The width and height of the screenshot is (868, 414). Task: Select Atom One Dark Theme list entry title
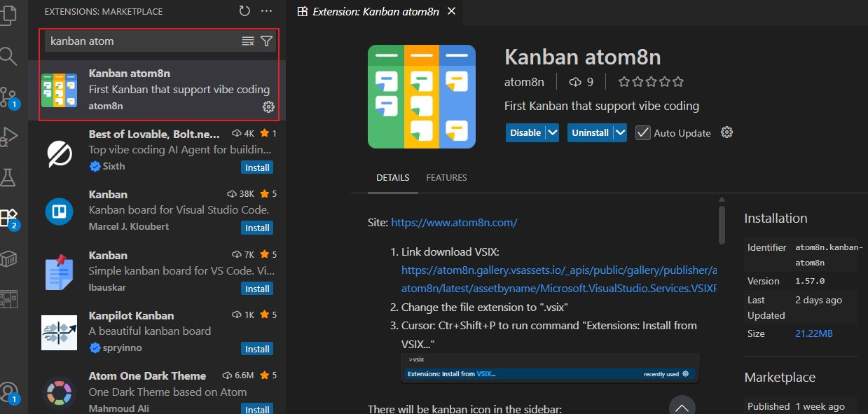click(147, 375)
